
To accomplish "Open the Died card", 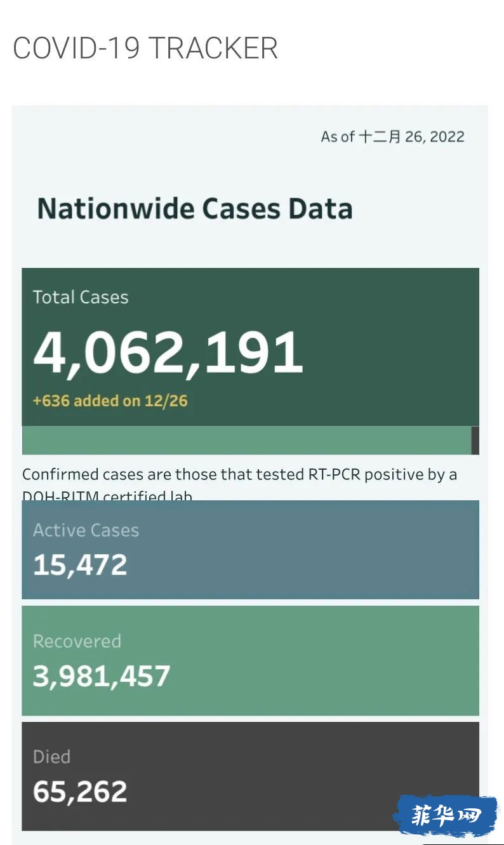I will pos(250,776).
